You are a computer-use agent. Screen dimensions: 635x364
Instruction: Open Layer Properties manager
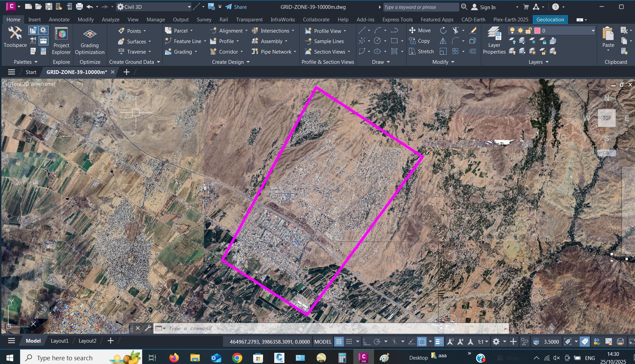tap(494, 41)
